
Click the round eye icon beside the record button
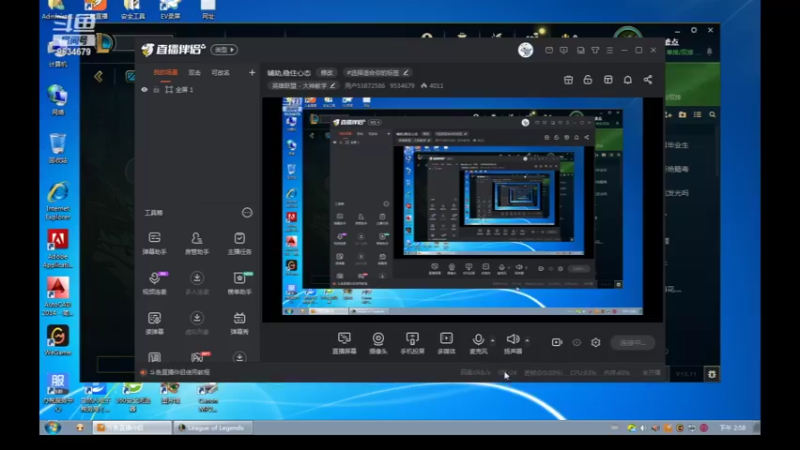pos(577,342)
